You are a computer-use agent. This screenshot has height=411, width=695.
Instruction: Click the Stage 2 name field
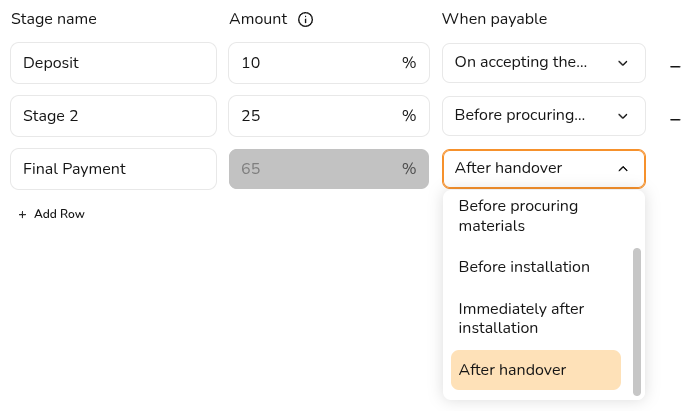coord(113,116)
